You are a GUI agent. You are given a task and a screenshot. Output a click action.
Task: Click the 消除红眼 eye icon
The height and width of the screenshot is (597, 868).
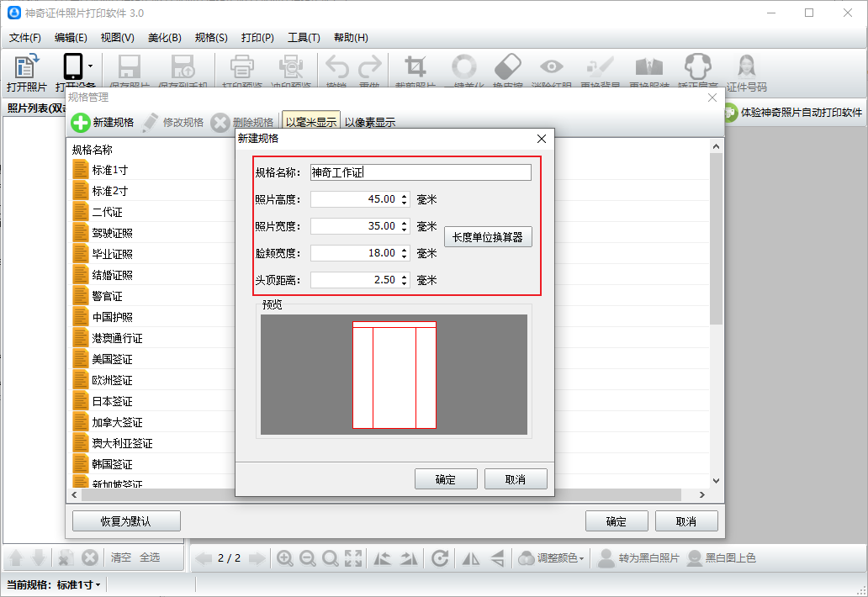pyautogui.click(x=552, y=66)
